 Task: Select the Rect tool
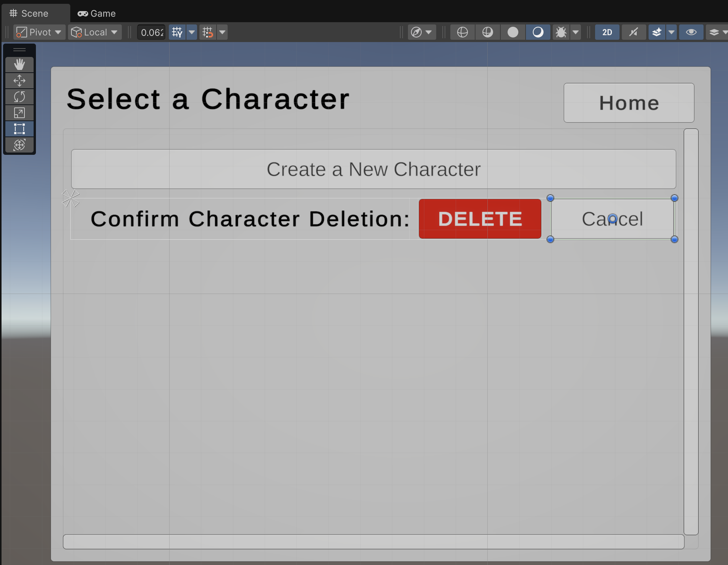point(19,129)
